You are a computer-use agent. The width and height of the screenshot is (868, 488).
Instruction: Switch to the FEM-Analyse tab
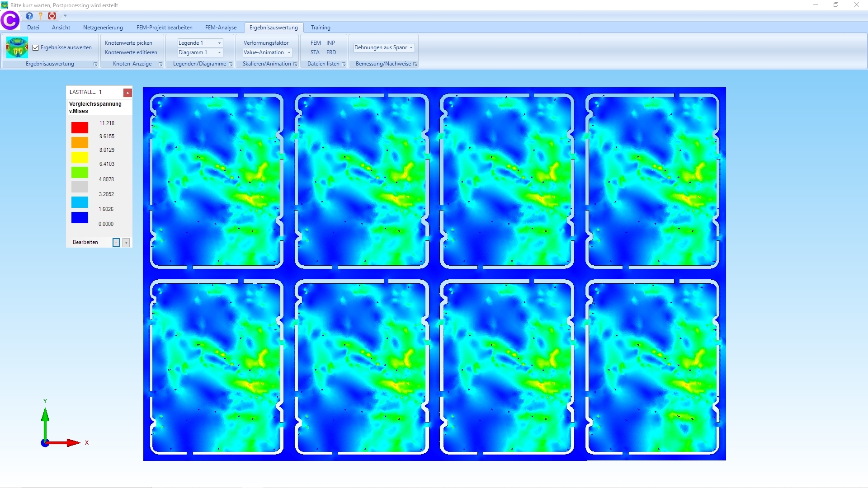(221, 28)
